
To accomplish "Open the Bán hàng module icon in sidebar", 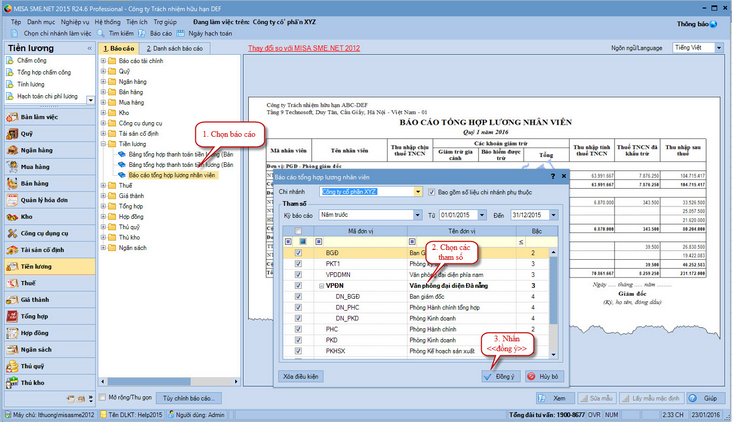I will [12, 183].
